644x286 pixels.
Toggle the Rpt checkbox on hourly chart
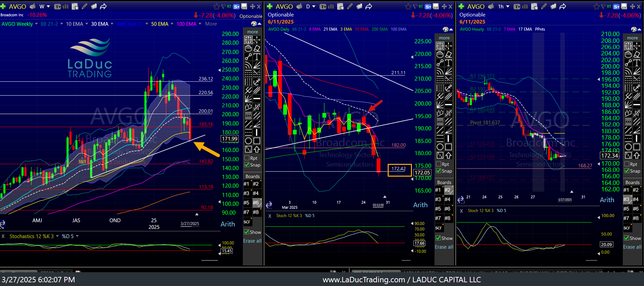tap(627, 164)
